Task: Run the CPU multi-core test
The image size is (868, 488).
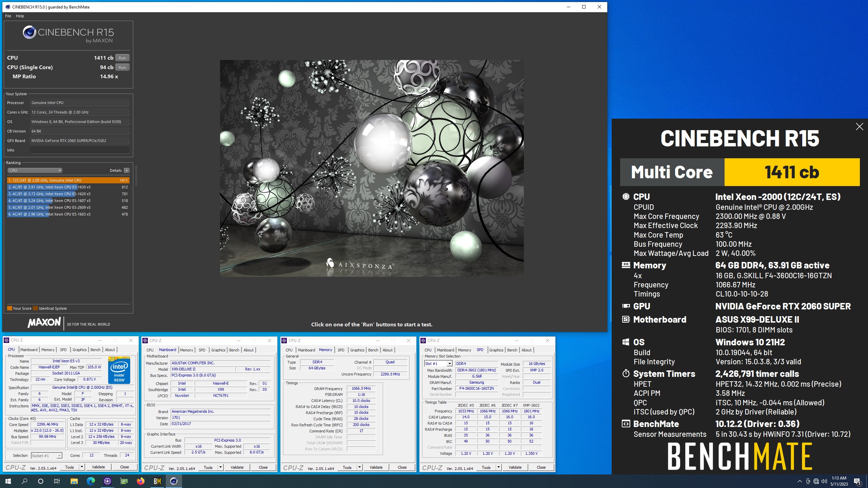Action: click(122, 58)
